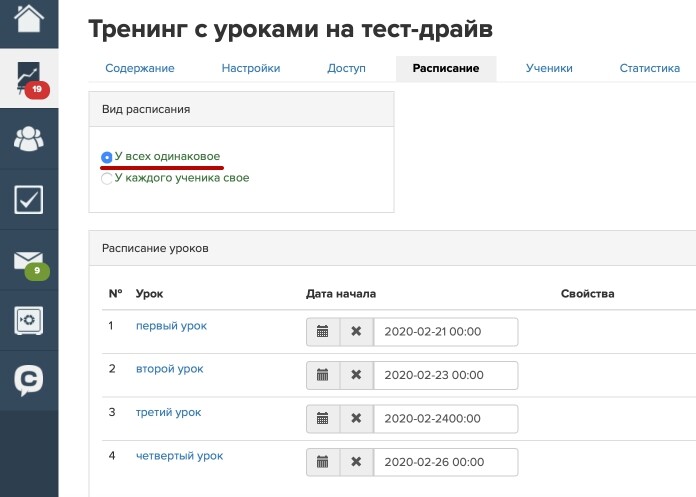Open the Статистика tab
This screenshot has width=696, height=497.
point(649,68)
